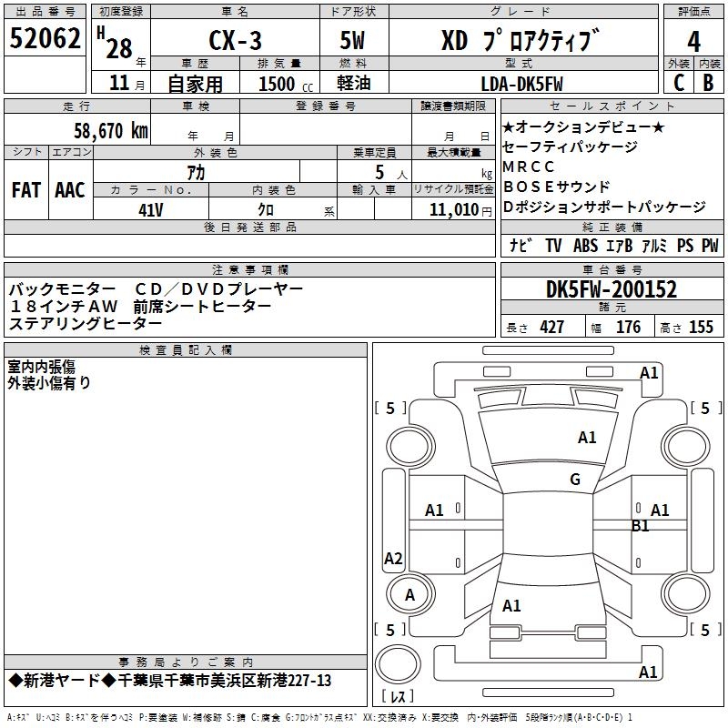Select the mileage "58,670 km"
728x728 pixels.
click(111, 130)
